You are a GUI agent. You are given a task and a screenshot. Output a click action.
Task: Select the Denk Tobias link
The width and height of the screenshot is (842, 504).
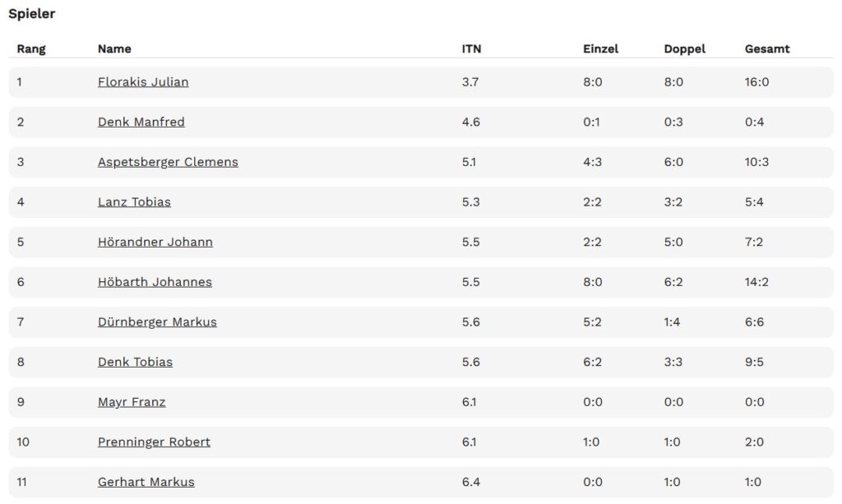tap(136, 362)
